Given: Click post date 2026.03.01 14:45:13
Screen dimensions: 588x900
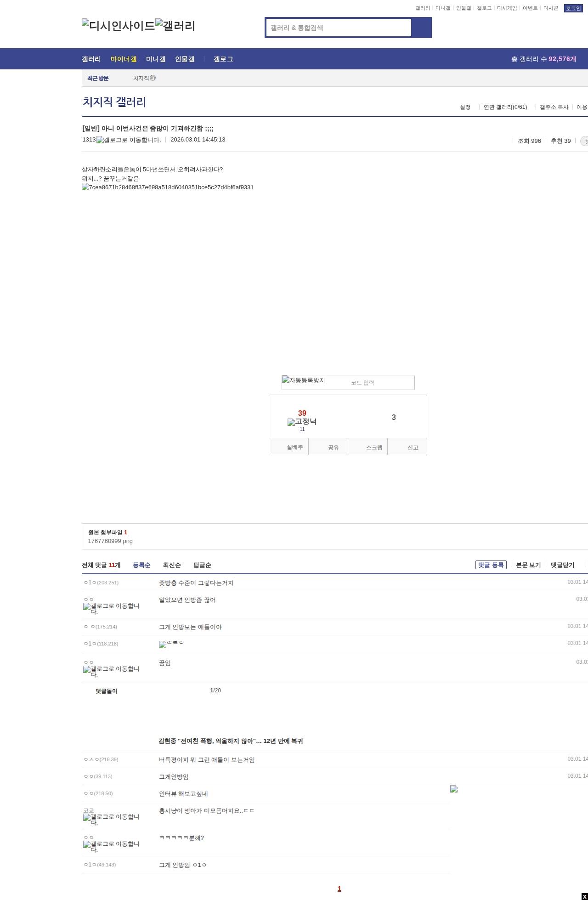Looking at the screenshot, I should (x=198, y=140).
